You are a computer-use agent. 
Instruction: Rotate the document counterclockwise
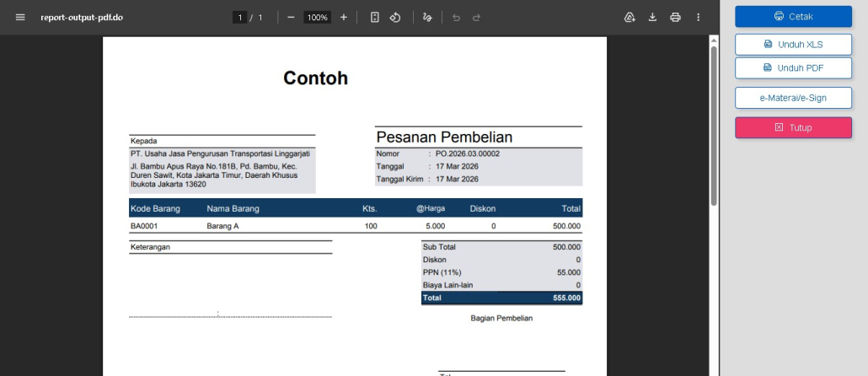(394, 17)
